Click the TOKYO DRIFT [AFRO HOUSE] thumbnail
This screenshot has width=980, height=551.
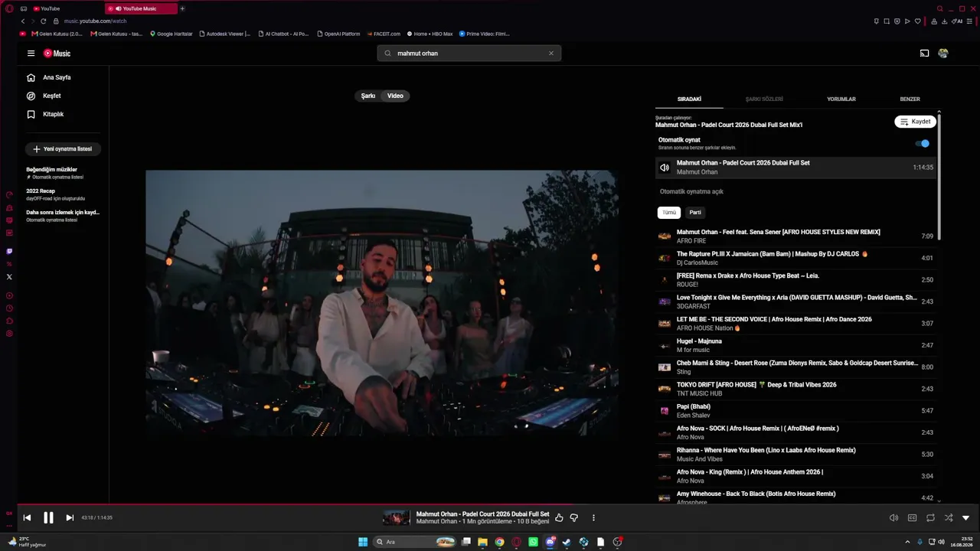[665, 389]
